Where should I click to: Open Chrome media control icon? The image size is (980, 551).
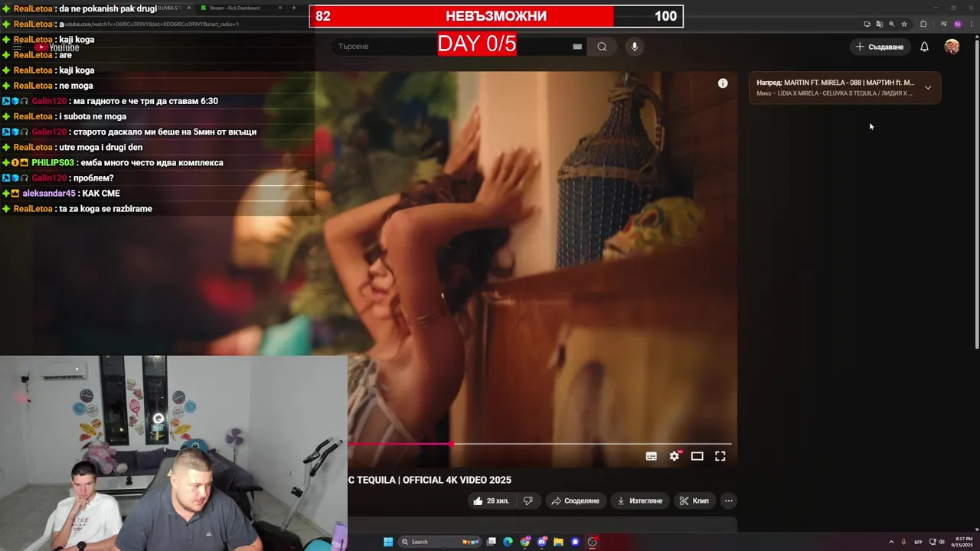tap(944, 24)
